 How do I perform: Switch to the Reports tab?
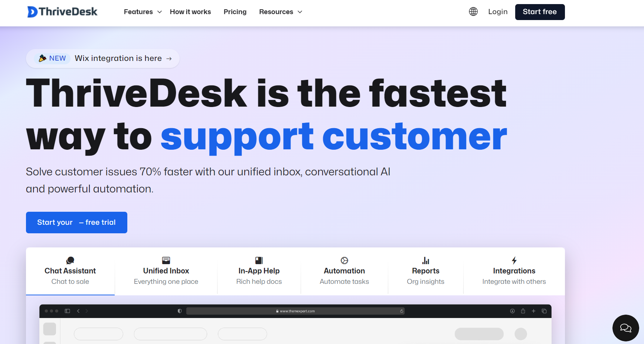[426, 271]
